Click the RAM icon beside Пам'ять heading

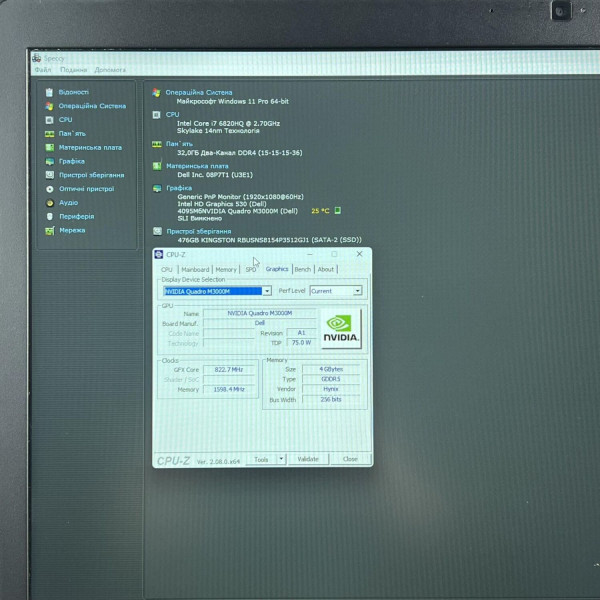(x=157, y=144)
